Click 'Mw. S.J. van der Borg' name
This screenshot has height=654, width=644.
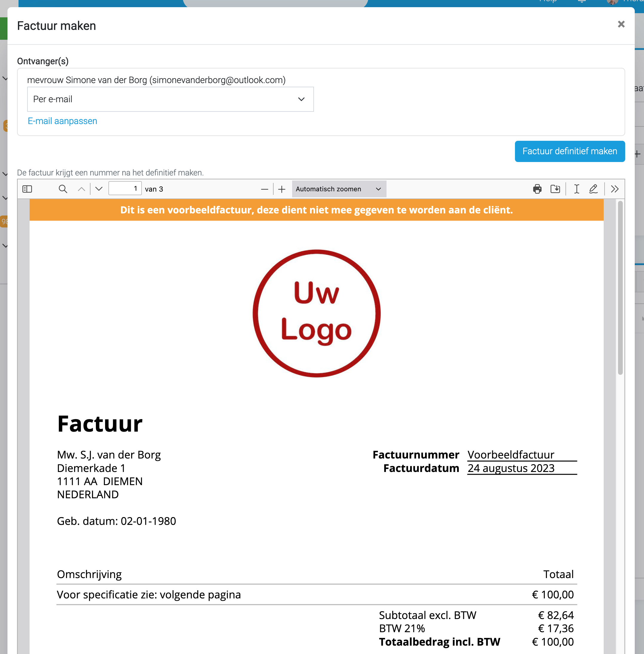(109, 455)
